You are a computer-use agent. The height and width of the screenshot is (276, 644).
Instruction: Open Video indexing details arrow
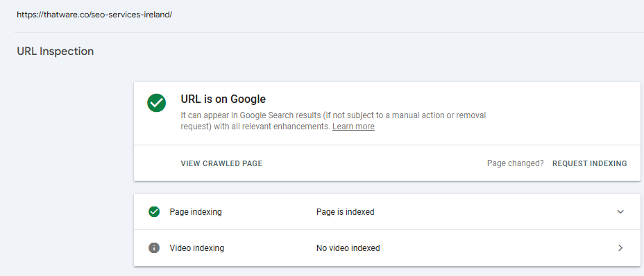[x=620, y=248]
